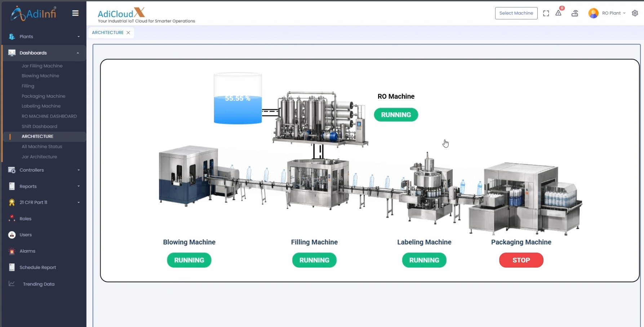Click the Select Machine button
This screenshot has height=327, width=644.
pos(516,13)
